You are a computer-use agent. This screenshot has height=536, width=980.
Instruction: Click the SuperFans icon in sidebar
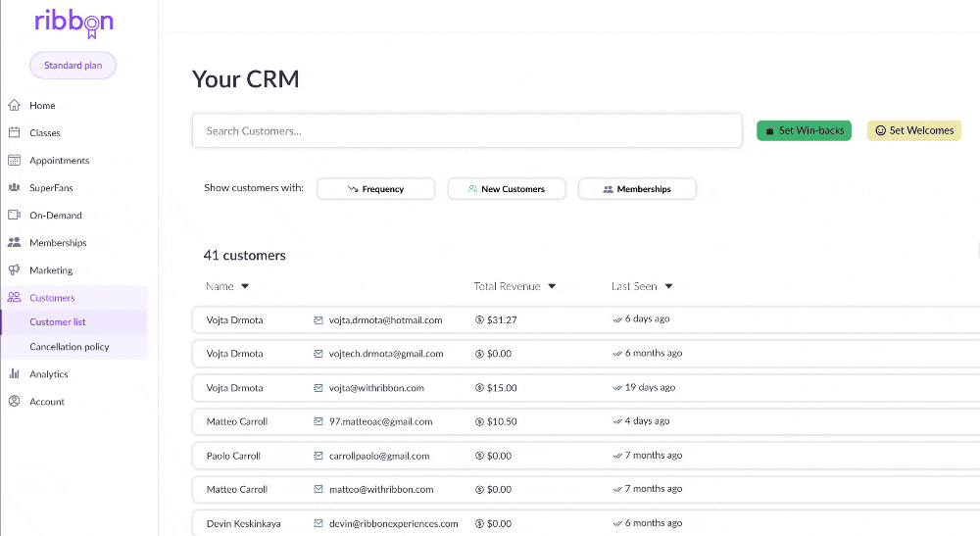(x=15, y=187)
